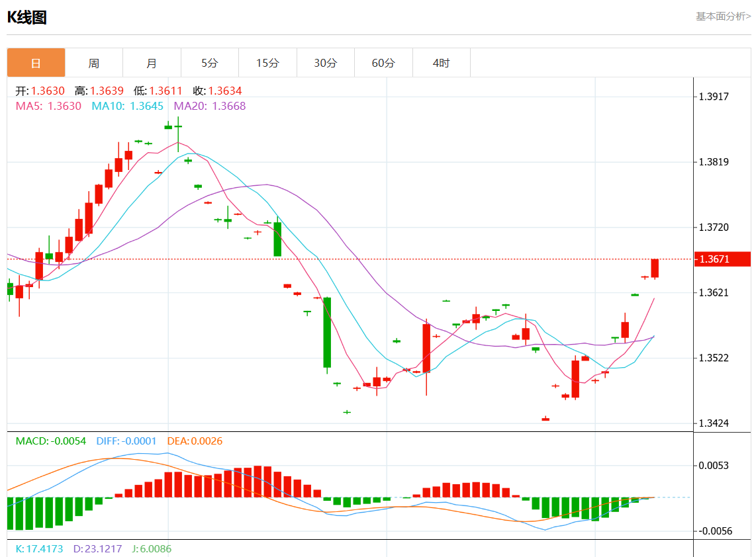The image size is (756, 557).
Task: Select the 周 weekly chart tab
Action: pyautogui.click(x=94, y=63)
